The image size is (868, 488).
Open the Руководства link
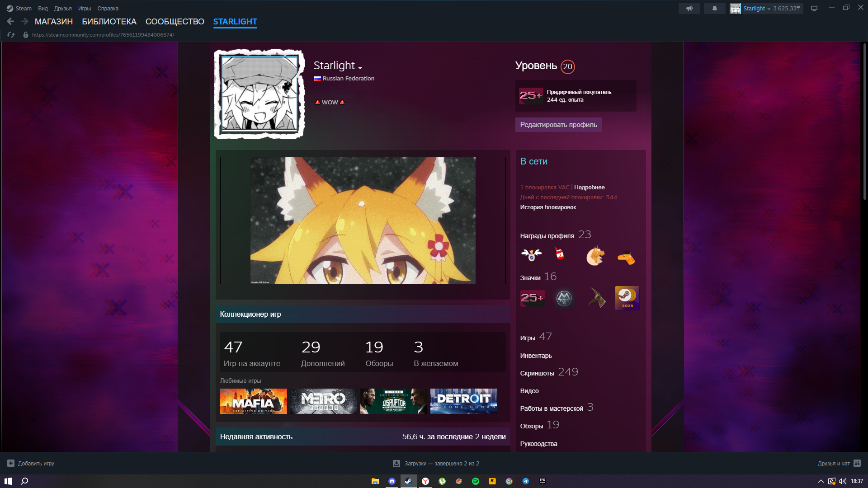click(x=538, y=444)
